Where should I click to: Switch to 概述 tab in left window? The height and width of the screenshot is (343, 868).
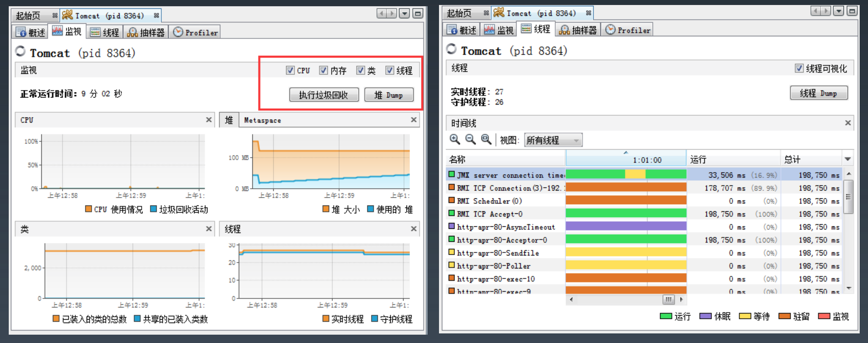coord(30,32)
